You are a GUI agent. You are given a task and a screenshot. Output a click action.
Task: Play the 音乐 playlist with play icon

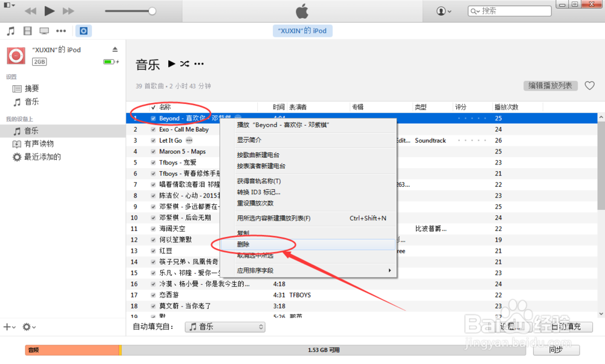pyautogui.click(x=172, y=63)
